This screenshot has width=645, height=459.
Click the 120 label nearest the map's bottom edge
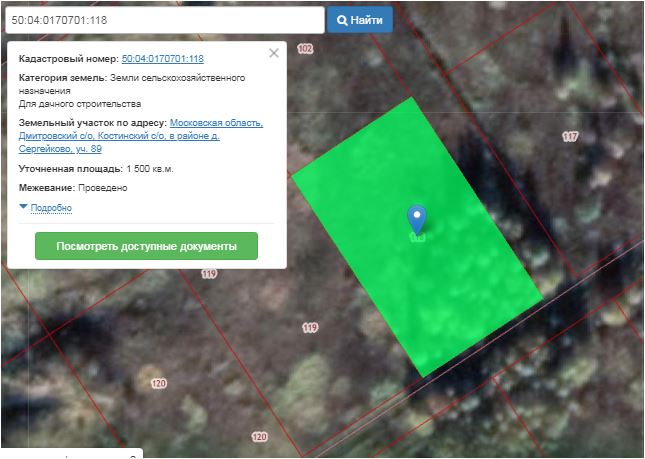coord(259,437)
